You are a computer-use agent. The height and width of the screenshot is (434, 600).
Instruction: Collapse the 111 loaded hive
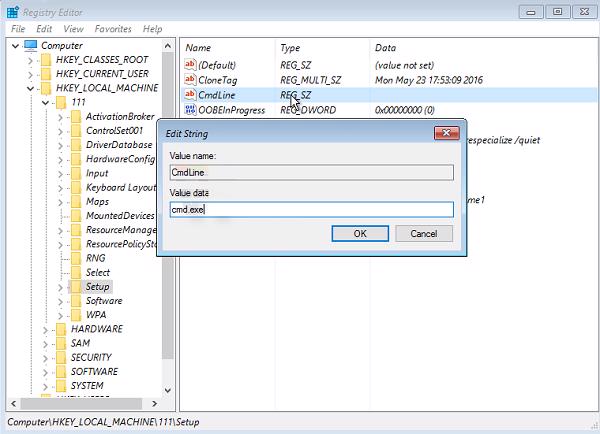pyautogui.click(x=45, y=103)
